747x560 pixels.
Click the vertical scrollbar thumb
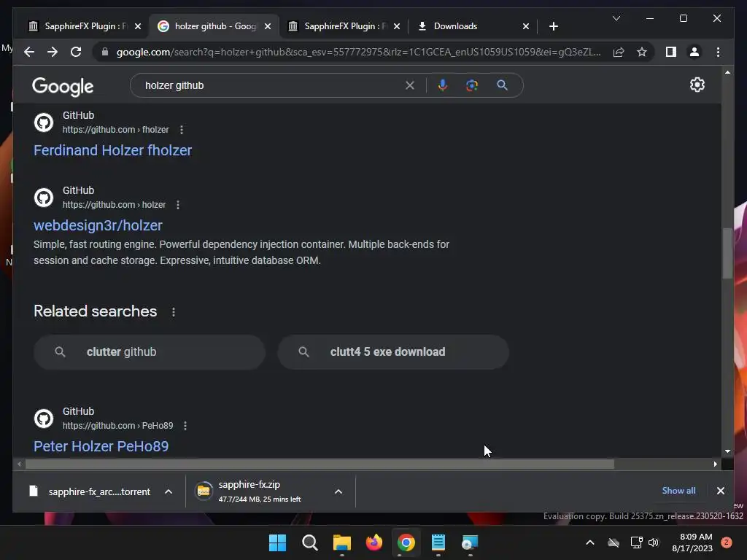pos(727,253)
